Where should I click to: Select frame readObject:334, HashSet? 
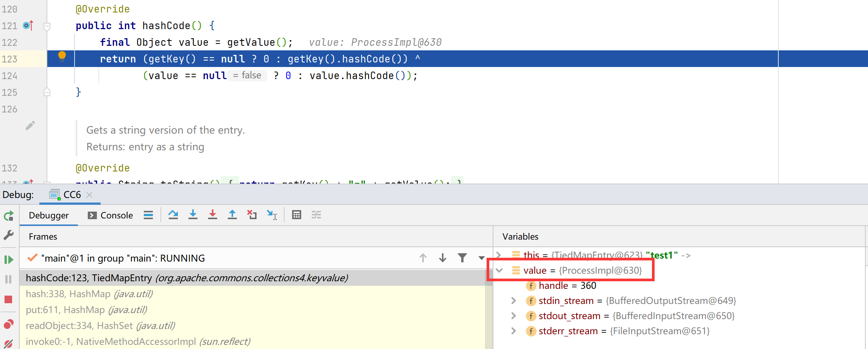point(253,326)
